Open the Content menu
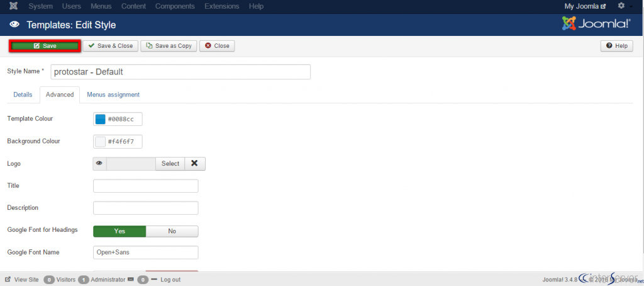The image size is (644, 286). point(133,6)
